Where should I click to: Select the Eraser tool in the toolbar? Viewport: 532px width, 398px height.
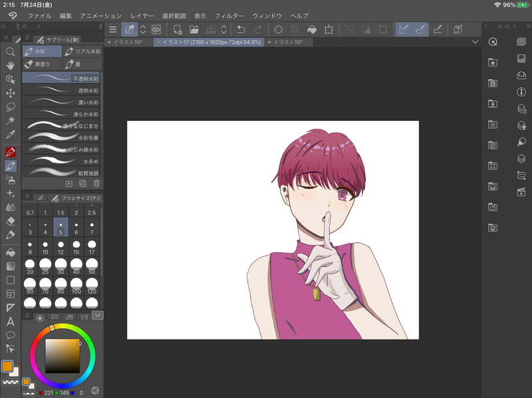(x=10, y=221)
